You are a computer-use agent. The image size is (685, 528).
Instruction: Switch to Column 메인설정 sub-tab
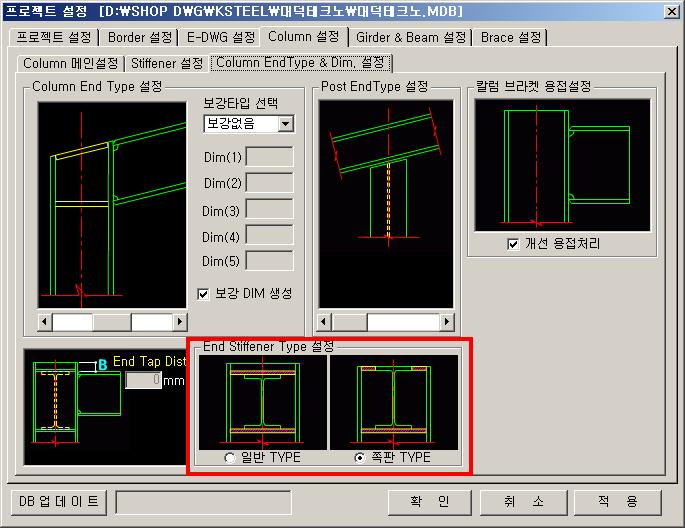[x=70, y=64]
